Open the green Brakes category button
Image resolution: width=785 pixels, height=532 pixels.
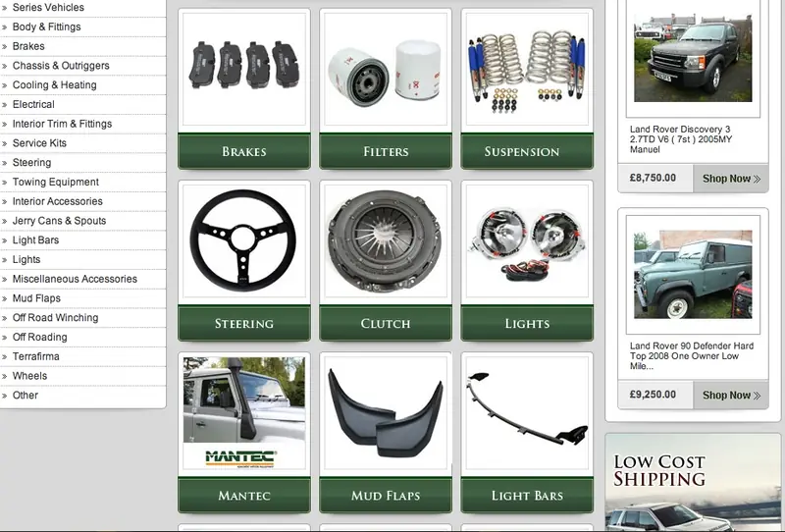[244, 151]
